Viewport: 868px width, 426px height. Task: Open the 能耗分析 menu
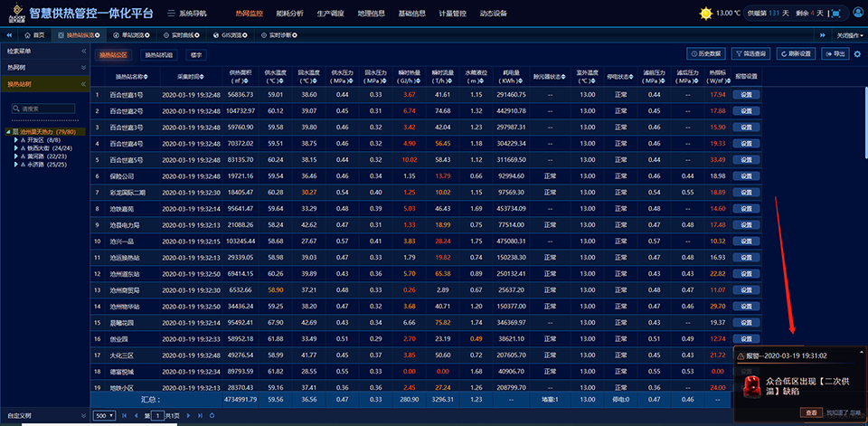tap(288, 14)
